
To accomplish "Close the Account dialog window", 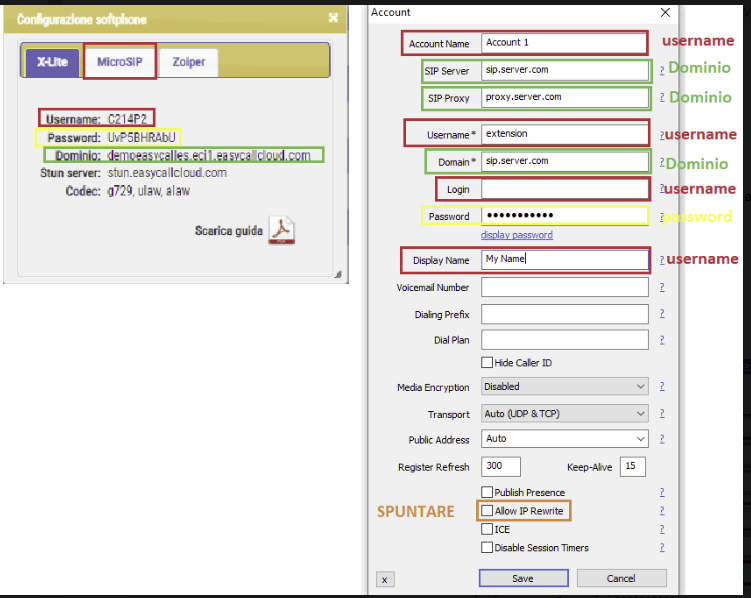I will pyautogui.click(x=665, y=12).
